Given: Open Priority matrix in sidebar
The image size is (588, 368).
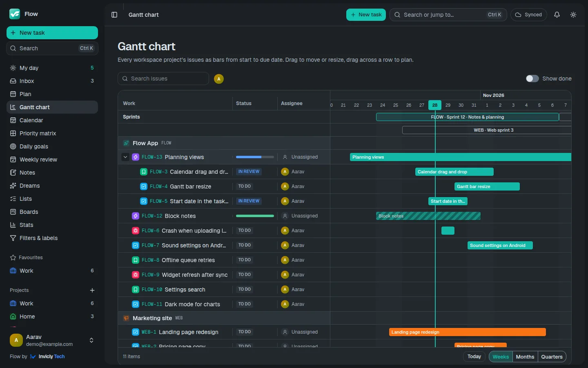Looking at the screenshot, I should 52,133.
